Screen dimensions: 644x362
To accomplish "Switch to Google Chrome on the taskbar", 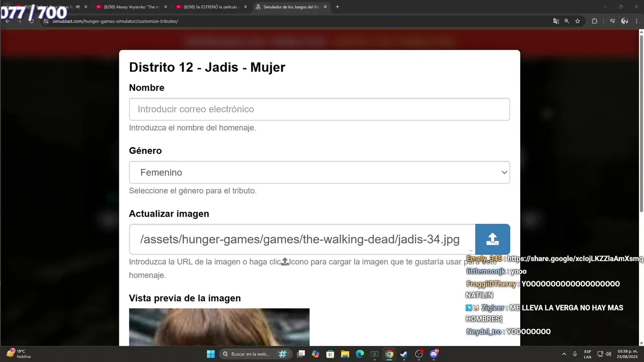I will 389,354.
